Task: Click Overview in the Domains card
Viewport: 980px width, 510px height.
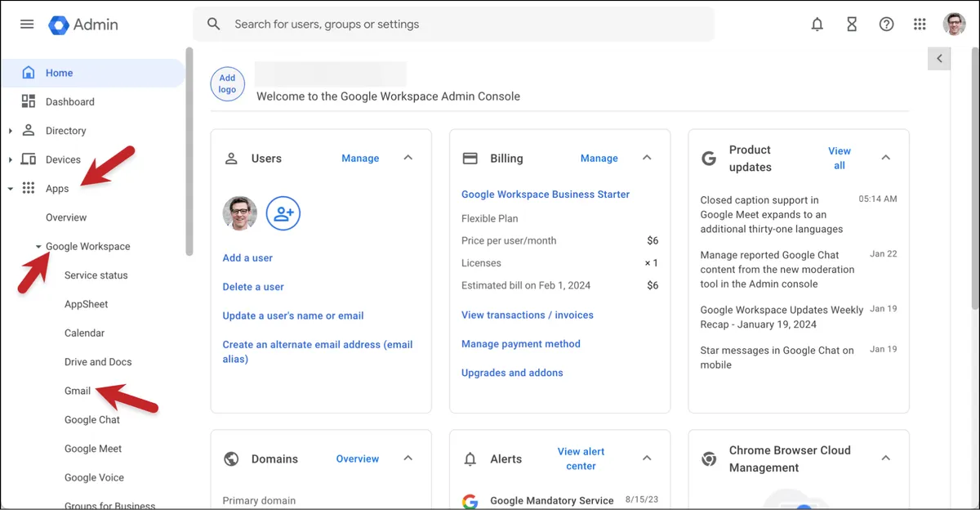Action: pyautogui.click(x=358, y=459)
